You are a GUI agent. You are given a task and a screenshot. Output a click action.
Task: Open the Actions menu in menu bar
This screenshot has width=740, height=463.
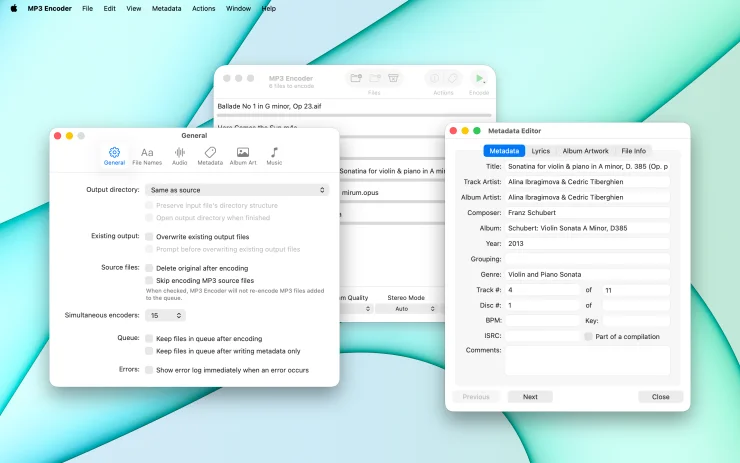203,8
